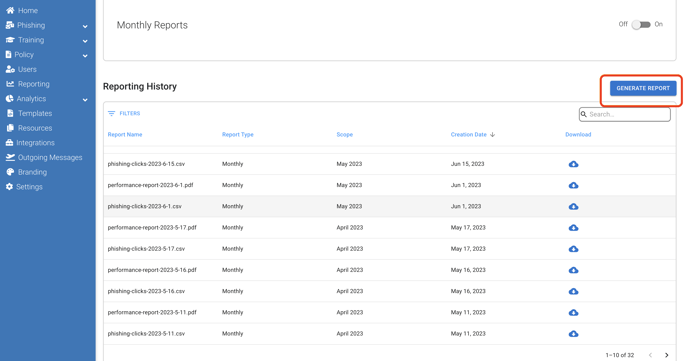Download phishing-clicks-2023-5-17.csv via cloud icon
Screen dimensions: 688x361
(573, 249)
